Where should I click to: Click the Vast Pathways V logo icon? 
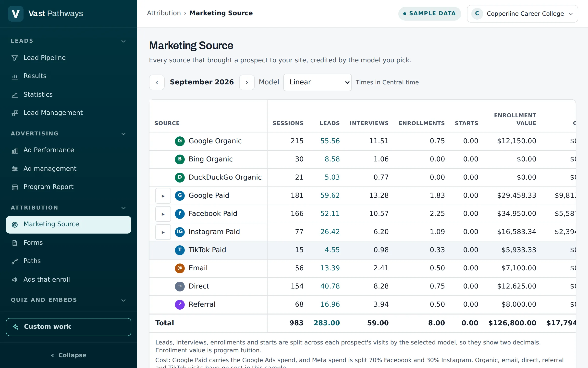pos(16,13)
